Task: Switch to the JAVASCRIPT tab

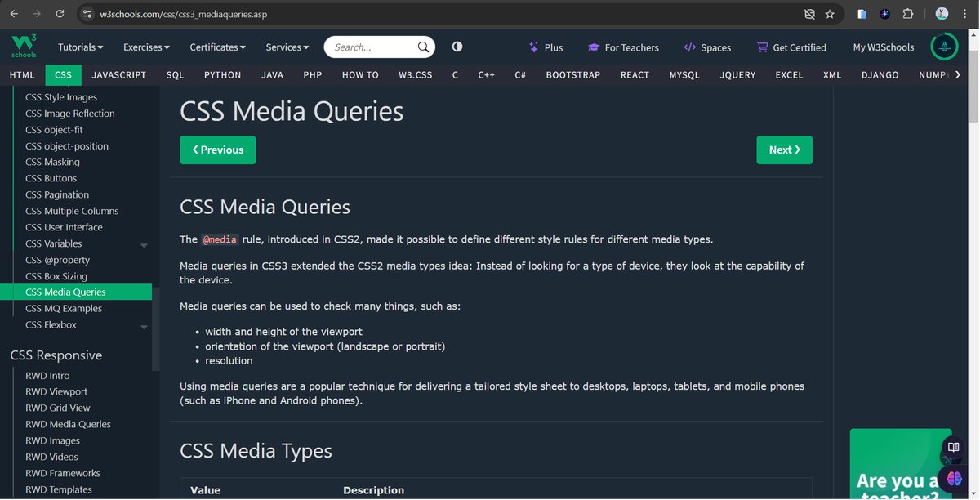Action: (118, 74)
